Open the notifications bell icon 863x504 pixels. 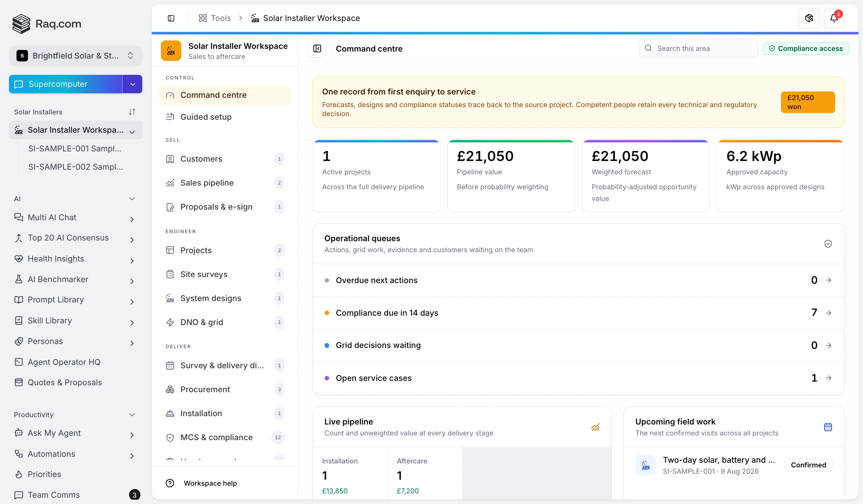834,18
